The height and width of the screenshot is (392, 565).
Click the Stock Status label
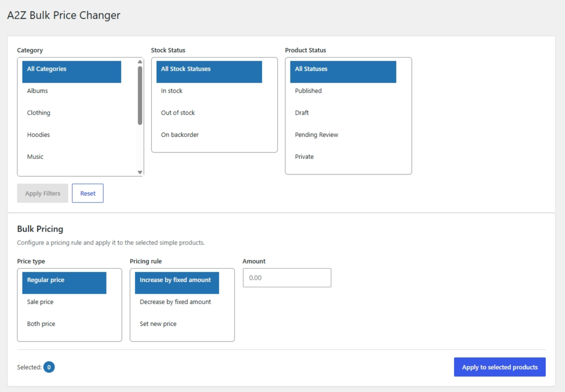pos(168,50)
